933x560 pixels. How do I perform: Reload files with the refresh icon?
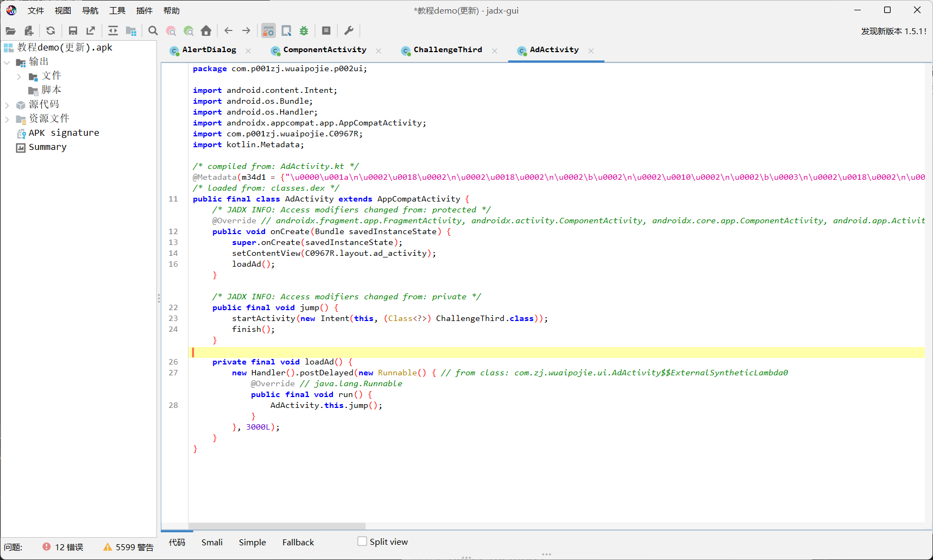pos(51,31)
